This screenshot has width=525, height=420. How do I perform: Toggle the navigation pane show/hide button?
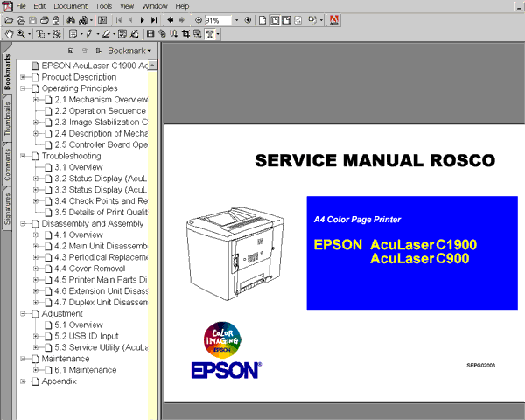coord(102,20)
